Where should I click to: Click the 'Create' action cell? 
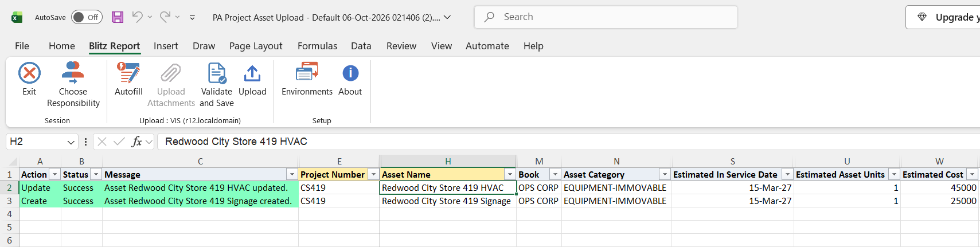40,201
